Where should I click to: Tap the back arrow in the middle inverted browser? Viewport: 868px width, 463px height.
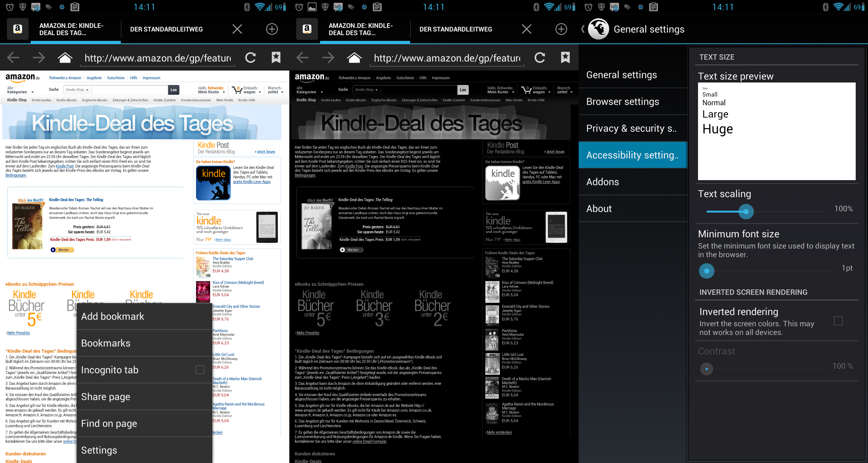click(x=302, y=58)
